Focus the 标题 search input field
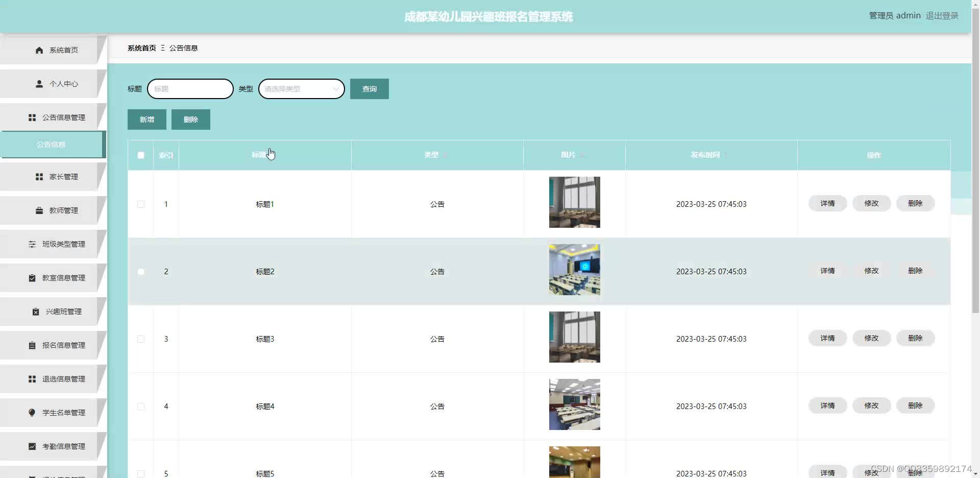 (x=190, y=89)
